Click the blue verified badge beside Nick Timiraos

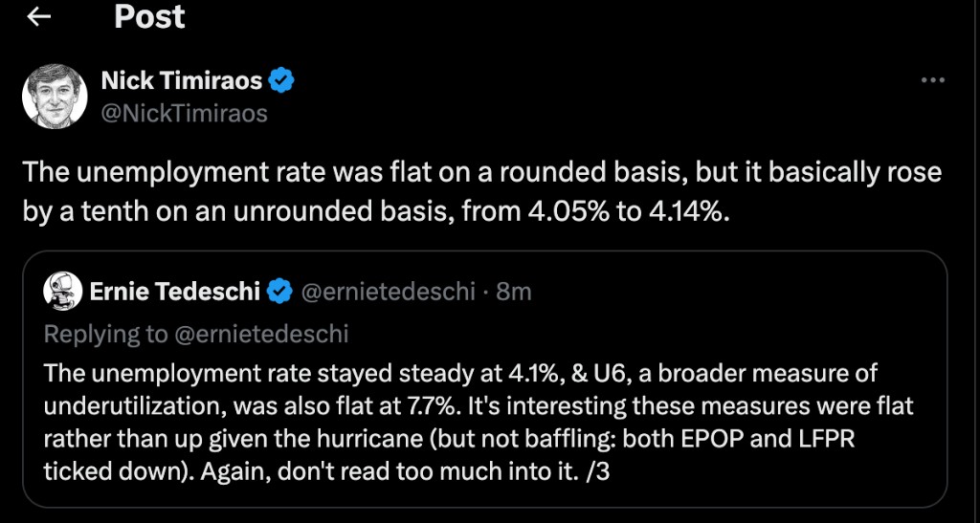tap(281, 81)
